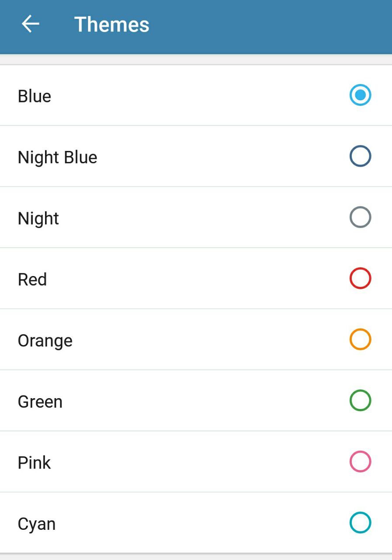Activate the Pink radio button
Screen dimensions: 392x560
[x=360, y=462]
